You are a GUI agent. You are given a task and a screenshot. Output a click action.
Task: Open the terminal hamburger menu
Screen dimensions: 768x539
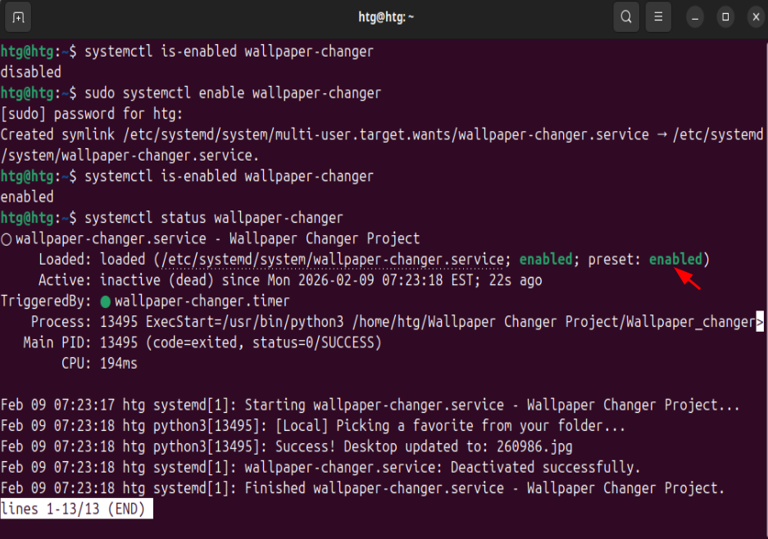tap(657, 17)
